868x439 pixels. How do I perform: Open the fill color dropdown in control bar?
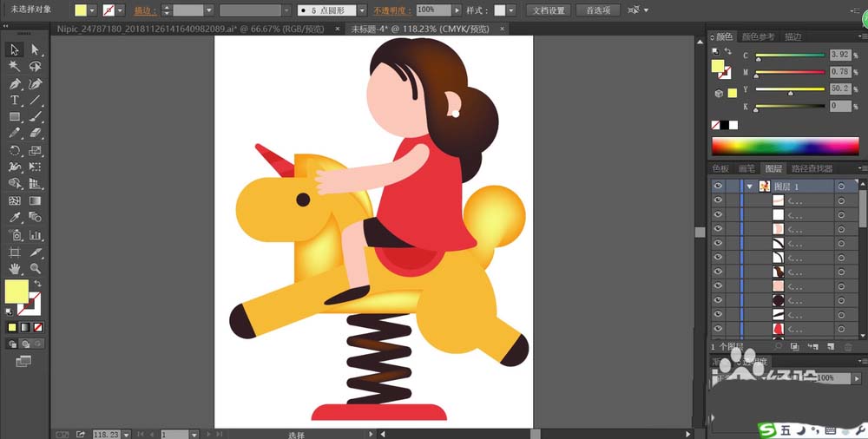93,10
